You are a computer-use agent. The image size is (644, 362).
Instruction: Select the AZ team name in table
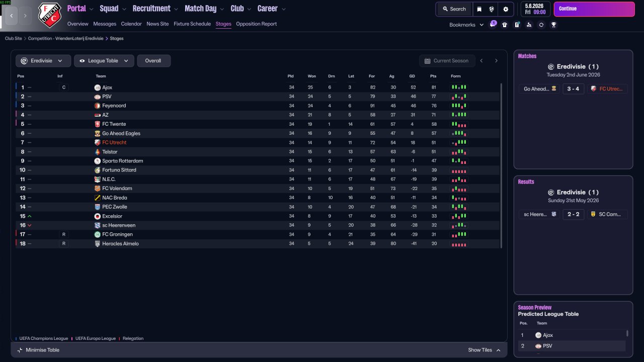105,115
